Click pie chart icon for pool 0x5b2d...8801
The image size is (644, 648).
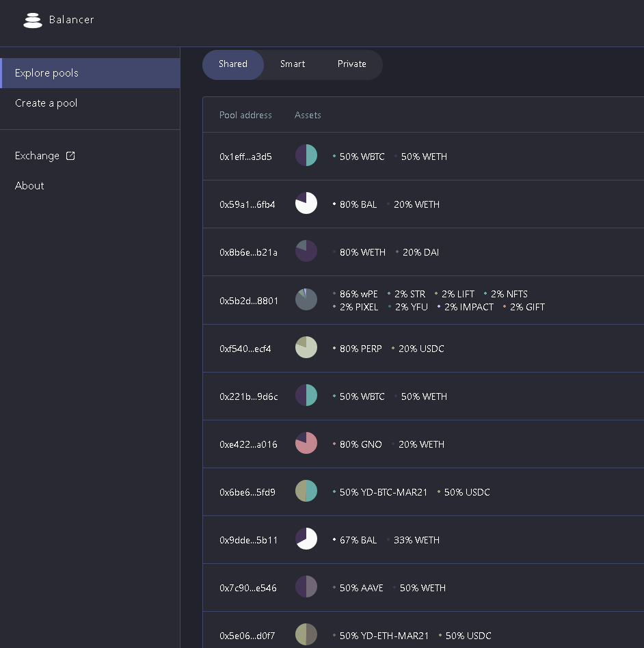pyautogui.click(x=306, y=299)
